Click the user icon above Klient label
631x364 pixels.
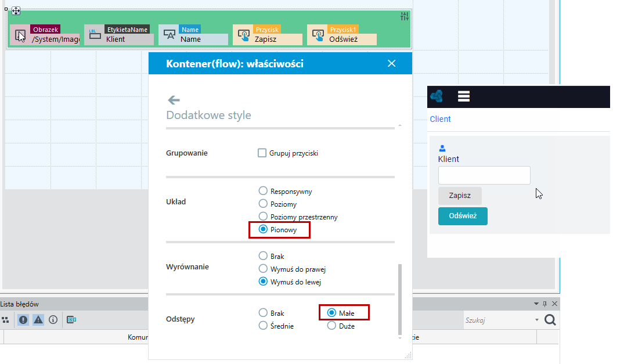tap(442, 149)
